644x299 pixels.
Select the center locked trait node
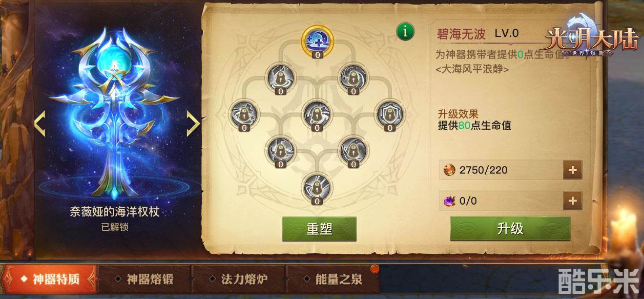317,113
